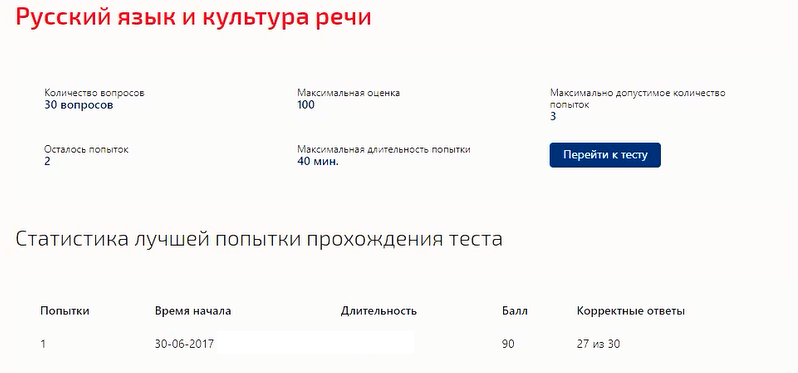798x373 pixels.
Task: Select the start date 30-06-2017 cell
Action: 184,344
